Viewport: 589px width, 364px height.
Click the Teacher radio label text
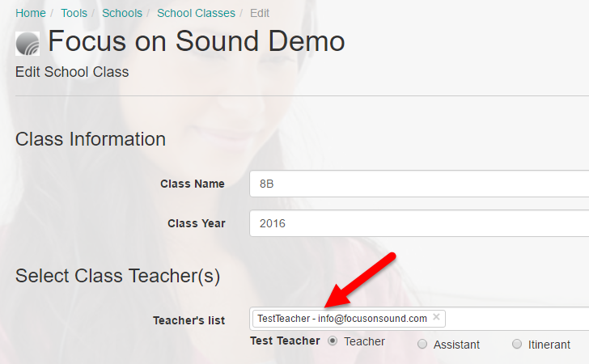coord(364,341)
